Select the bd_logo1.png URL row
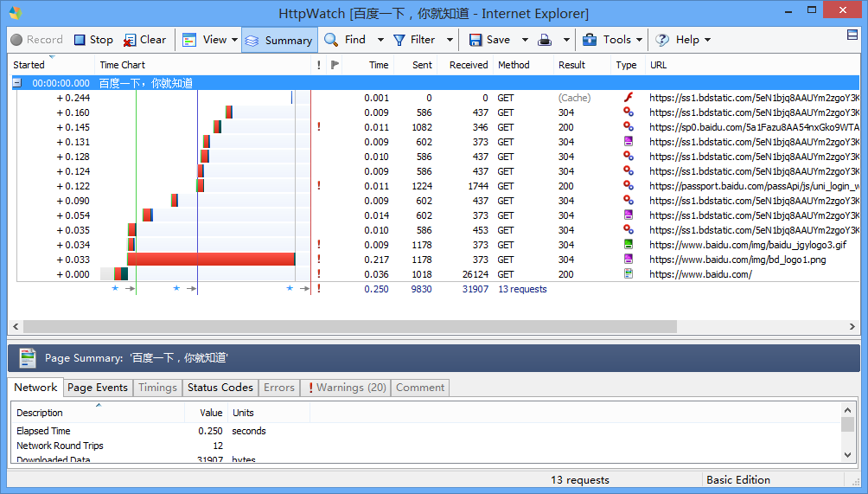 (737, 260)
